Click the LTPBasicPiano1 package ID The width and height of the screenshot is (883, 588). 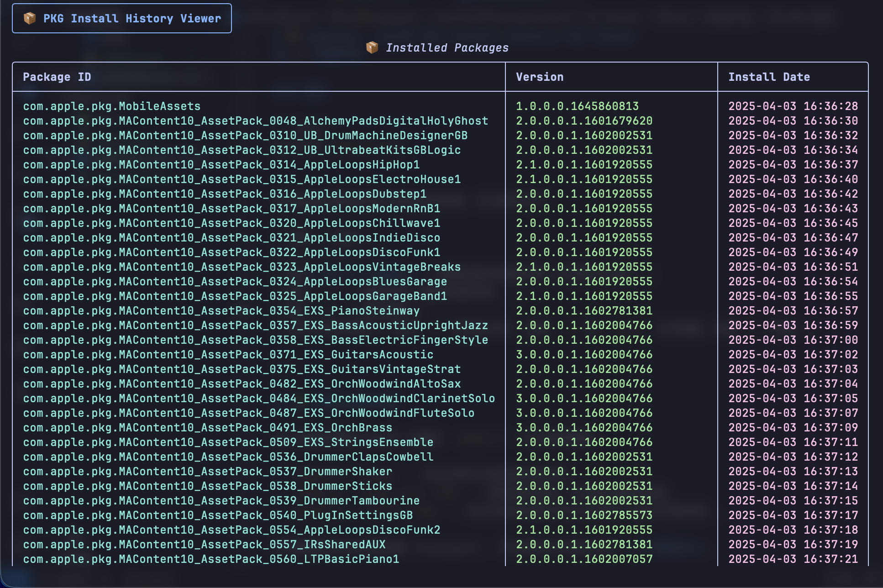[211, 559]
